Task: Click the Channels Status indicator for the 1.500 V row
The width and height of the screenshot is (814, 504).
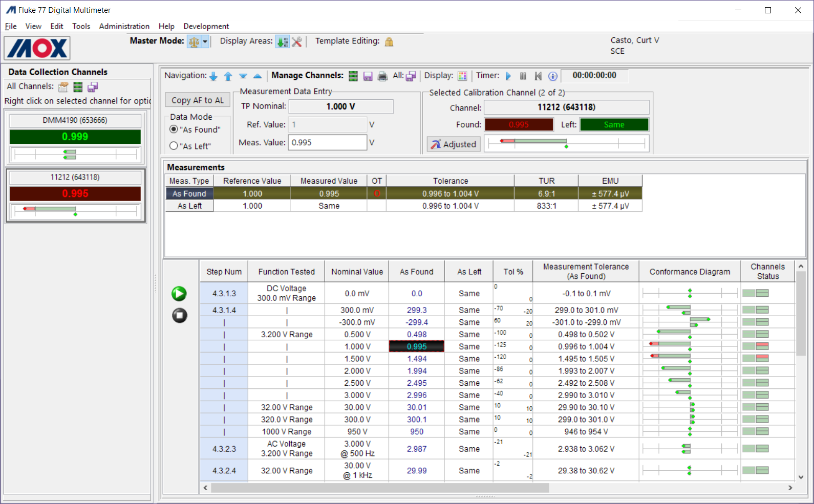Action: point(756,358)
